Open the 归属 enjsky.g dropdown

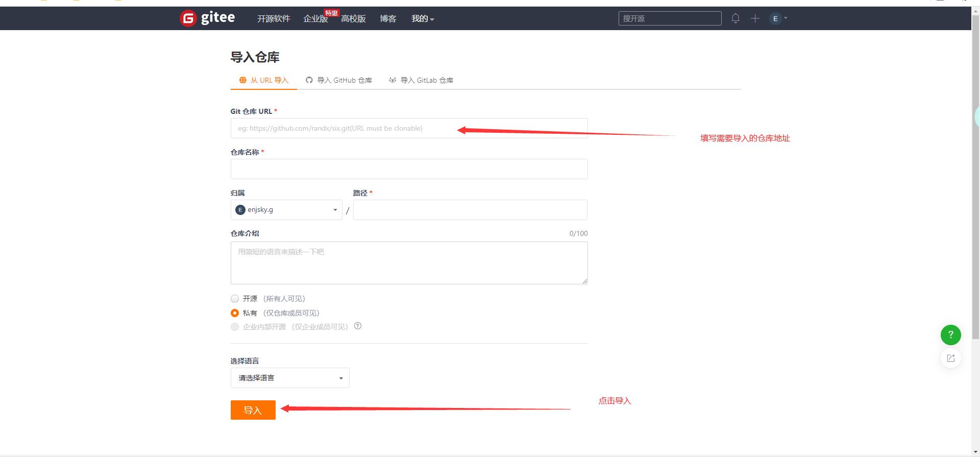(286, 210)
